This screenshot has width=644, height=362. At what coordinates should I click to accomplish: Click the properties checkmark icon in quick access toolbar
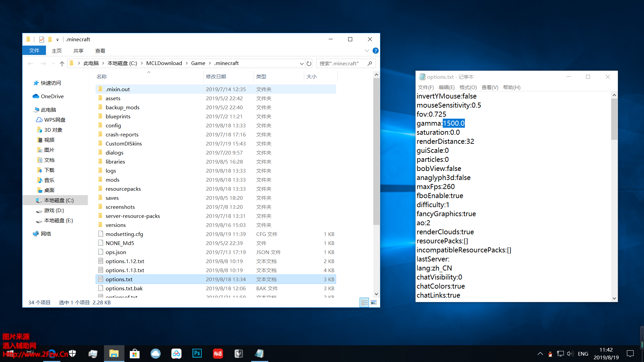42,40
